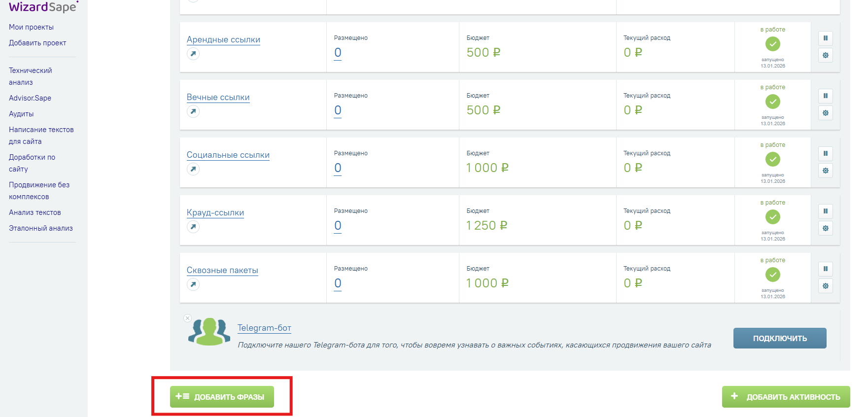Click arrow icon under Арендные ссылки
Viewport: 868px width, 417px height.
193,54
